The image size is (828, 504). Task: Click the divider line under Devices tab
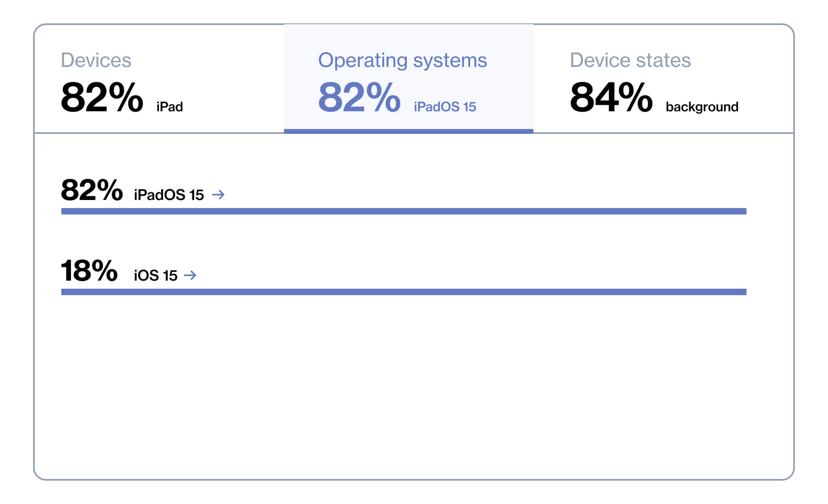click(159, 133)
